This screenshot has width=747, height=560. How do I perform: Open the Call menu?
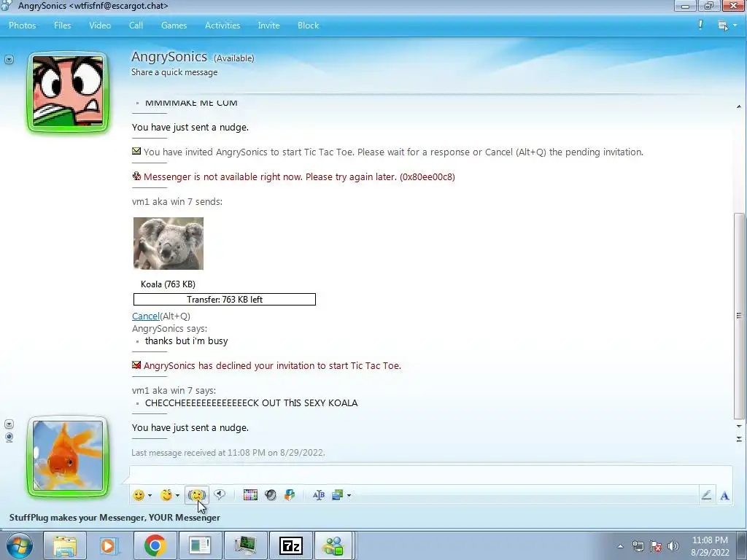pos(136,26)
